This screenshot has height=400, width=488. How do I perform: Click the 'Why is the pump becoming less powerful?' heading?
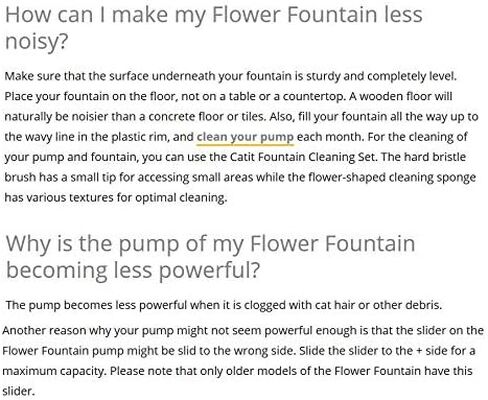pos(210,256)
